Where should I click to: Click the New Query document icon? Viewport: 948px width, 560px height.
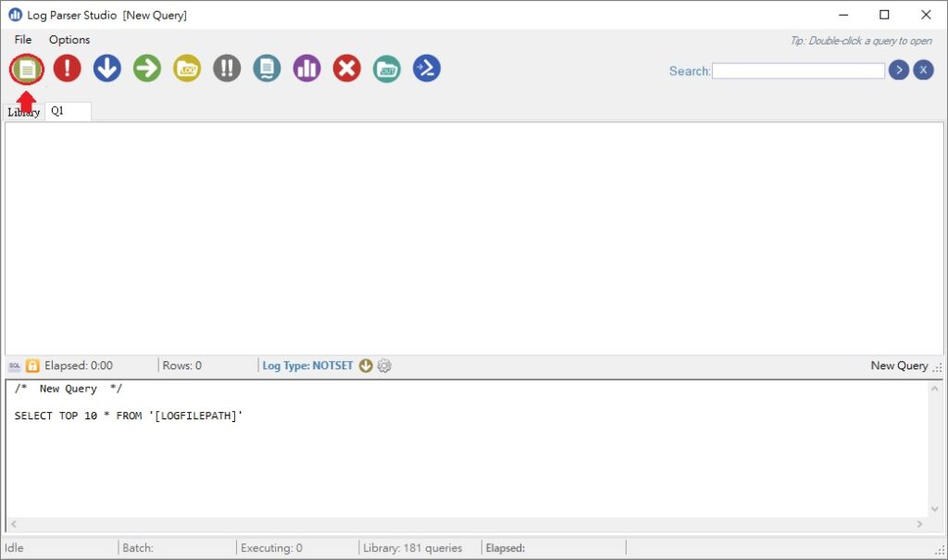click(27, 68)
